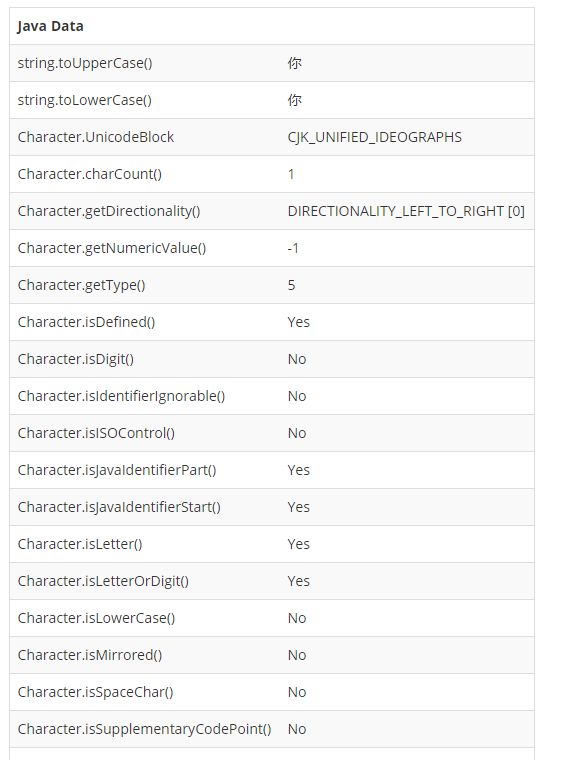This screenshot has width=565, height=760.
Task: Click the Character.isIdentifierIgnorable() label
Action: point(121,396)
